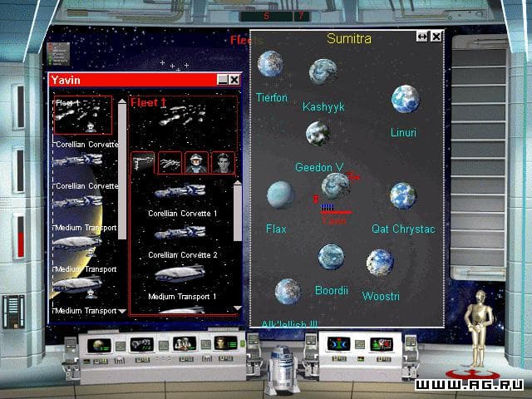This screenshot has width=532, height=399.
Task: Select Corellian Corvette 2 ship image
Action: [x=180, y=233]
